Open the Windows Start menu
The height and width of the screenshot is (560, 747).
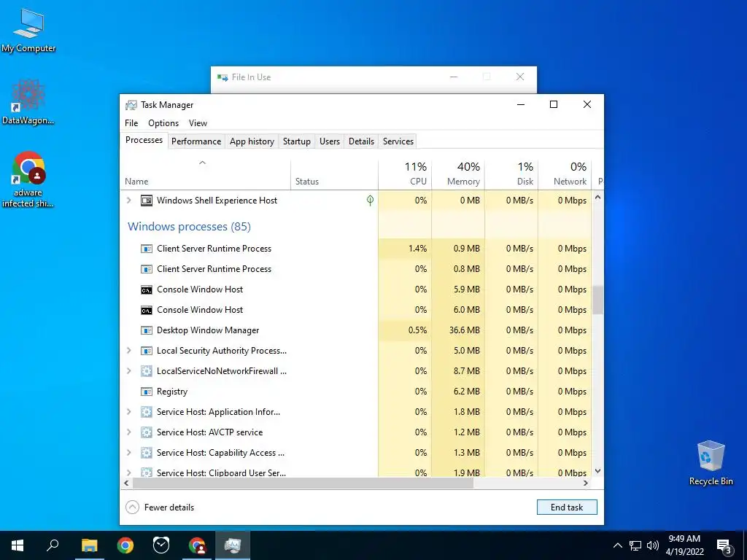(18, 545)
